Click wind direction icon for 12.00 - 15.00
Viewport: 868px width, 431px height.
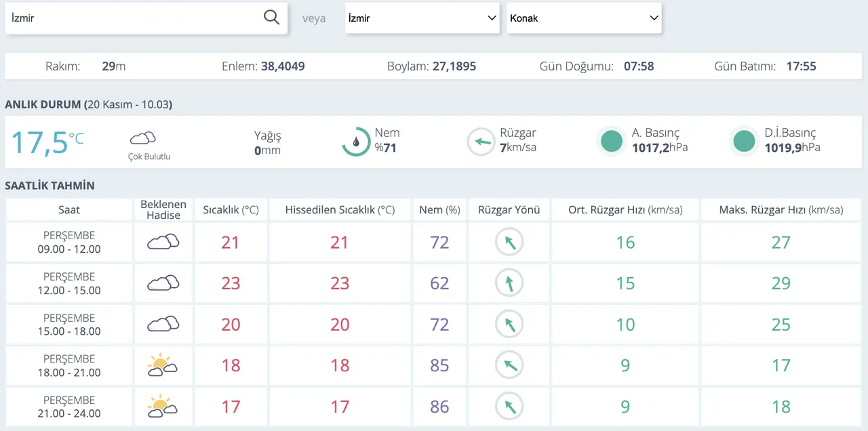point(509,283)
